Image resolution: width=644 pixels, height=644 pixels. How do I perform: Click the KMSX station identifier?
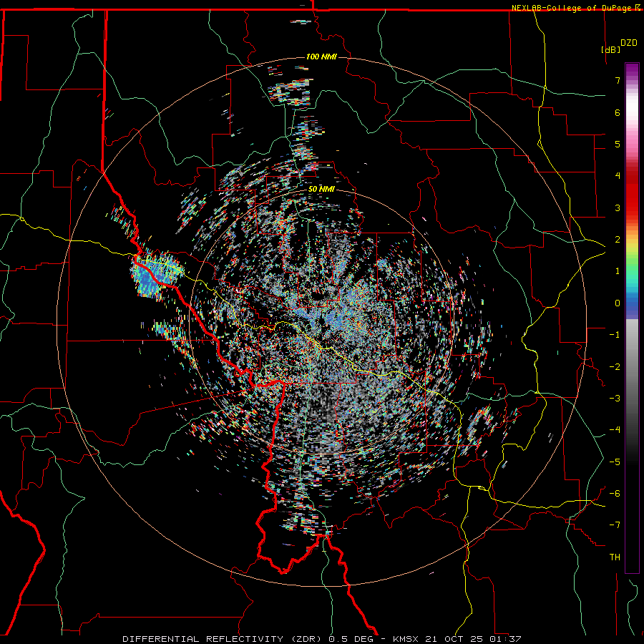coord(406,639)
